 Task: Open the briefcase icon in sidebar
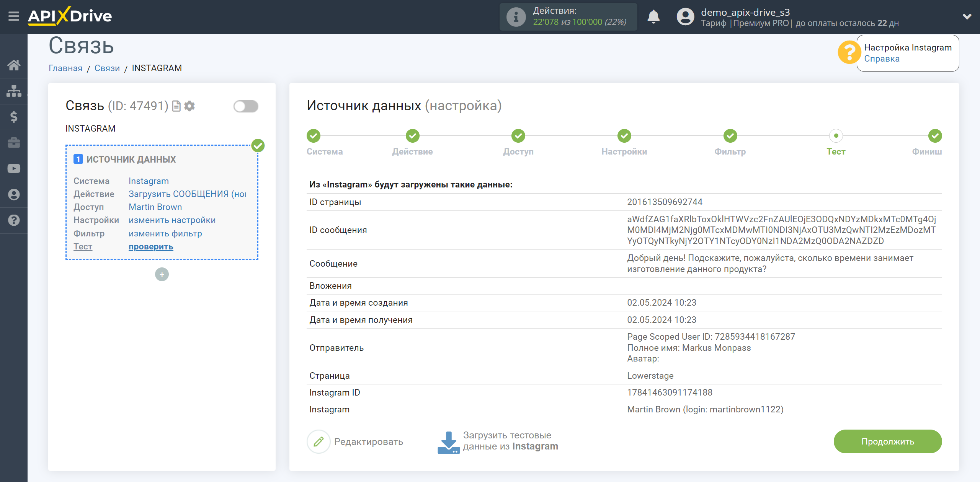[x=14, y=143]
